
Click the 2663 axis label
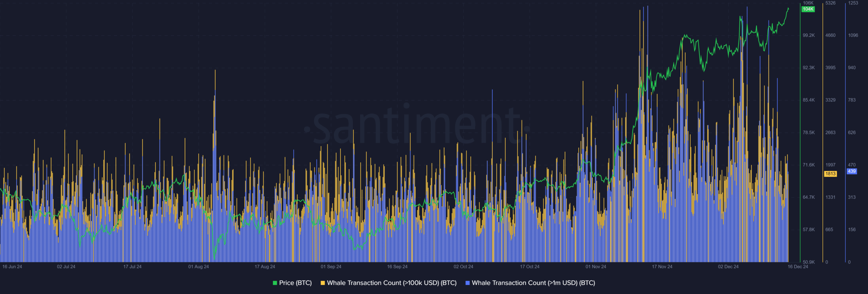pos(830,132)
